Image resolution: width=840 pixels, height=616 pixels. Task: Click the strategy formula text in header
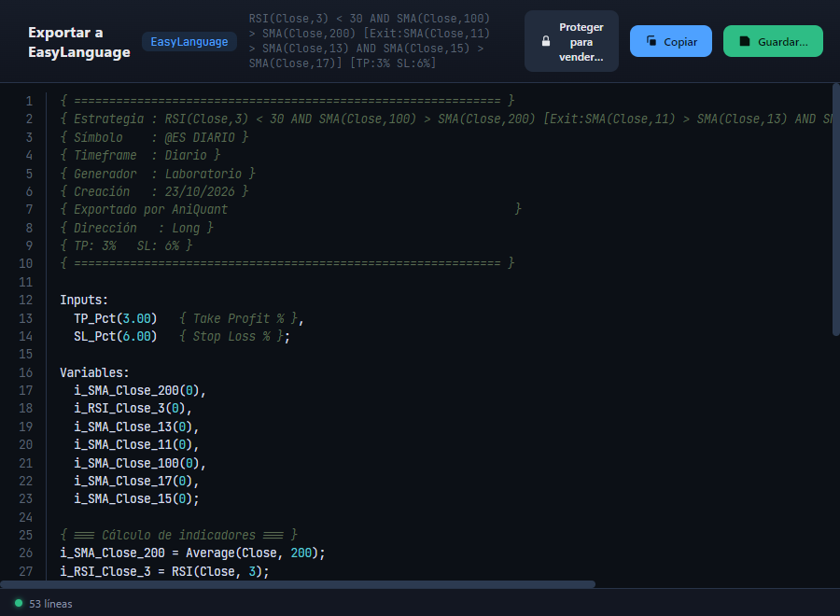point(369,41)
